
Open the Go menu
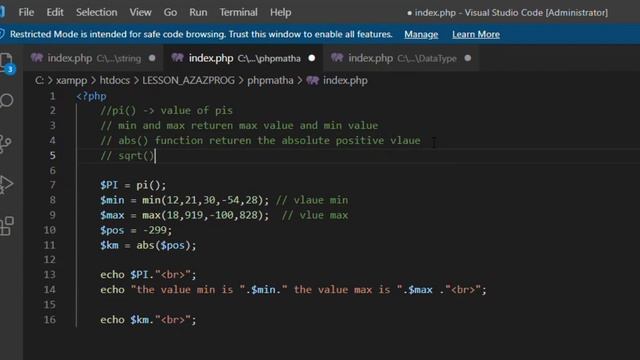(170, 12)
